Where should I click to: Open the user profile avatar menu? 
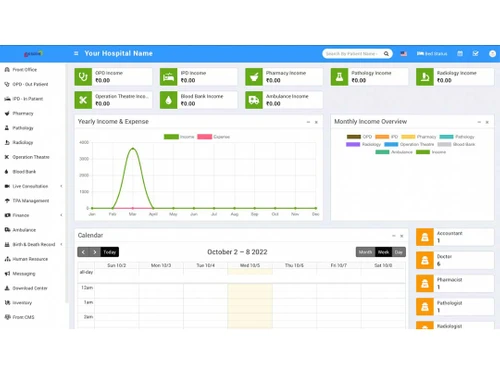point(492,54)
